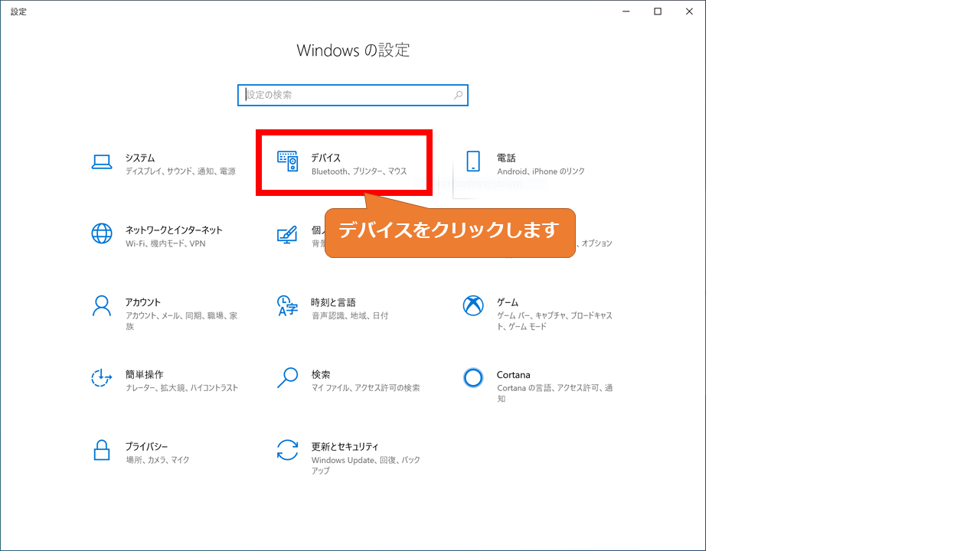Screen dimensions: 980x551
Task: Open the 簡単操作 ease of access icon
Action: (102, 377)
